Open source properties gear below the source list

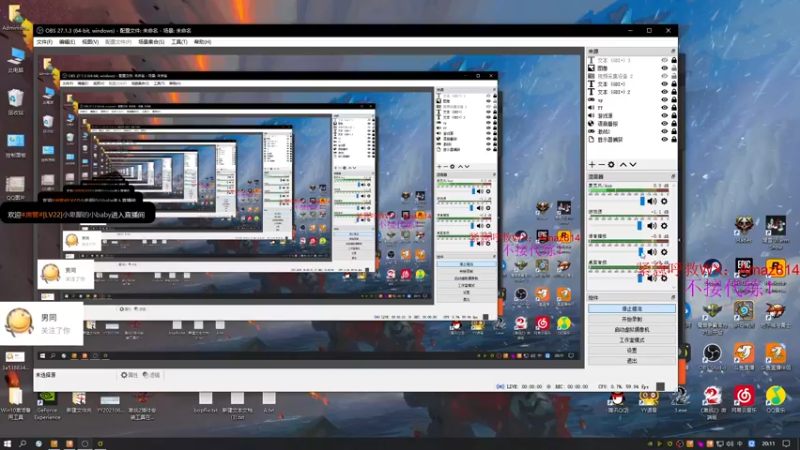pyautogui.click(x=611, y=165)
